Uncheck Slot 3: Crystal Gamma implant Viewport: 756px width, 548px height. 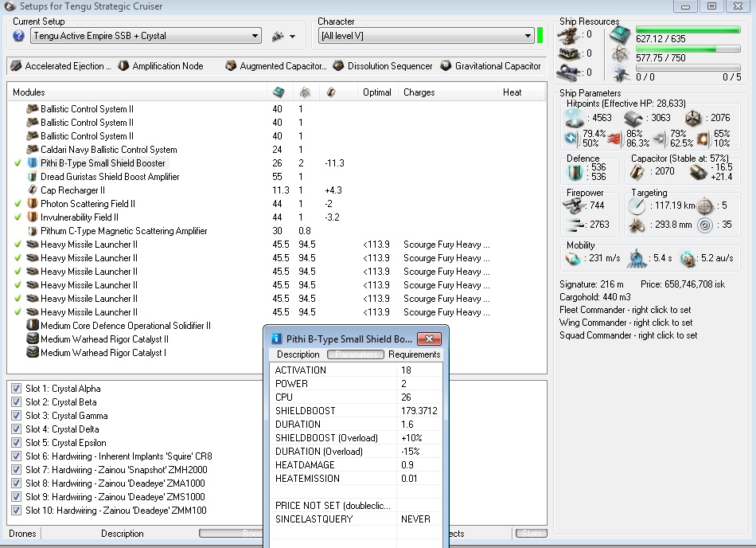click(16, 415)
